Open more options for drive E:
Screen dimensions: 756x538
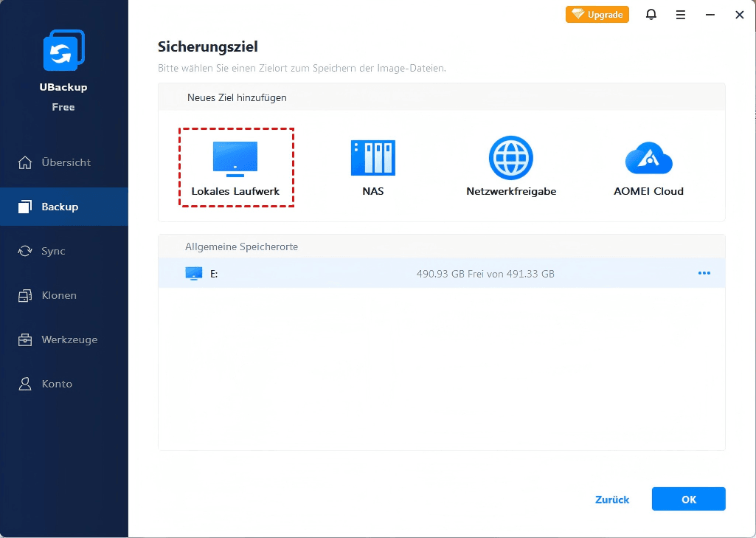click(704, 274)
